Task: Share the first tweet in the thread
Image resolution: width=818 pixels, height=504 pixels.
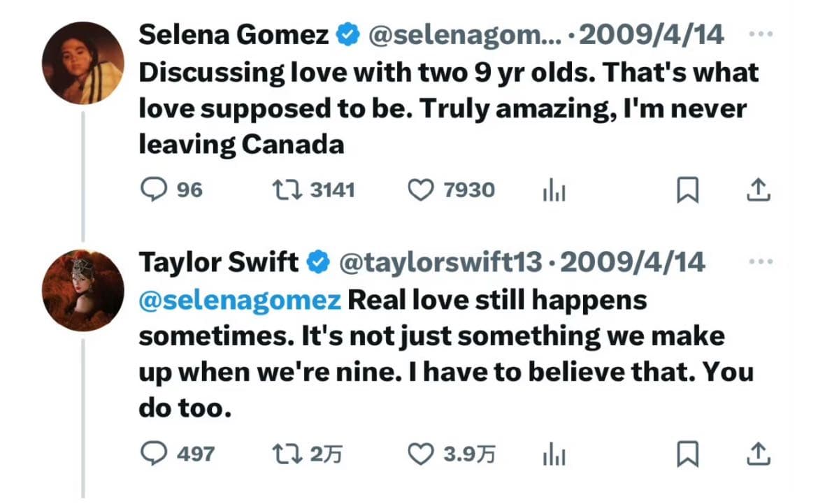Action: (758, 190)
